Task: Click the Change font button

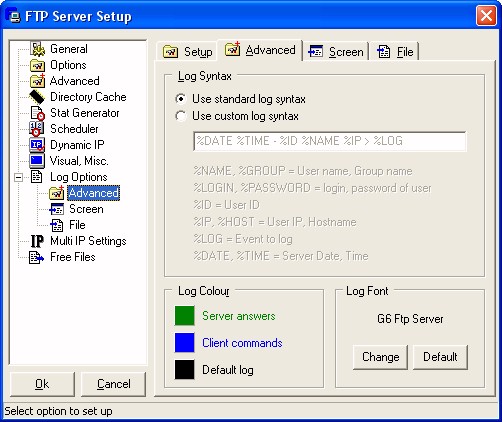Action: coord(380,357)
